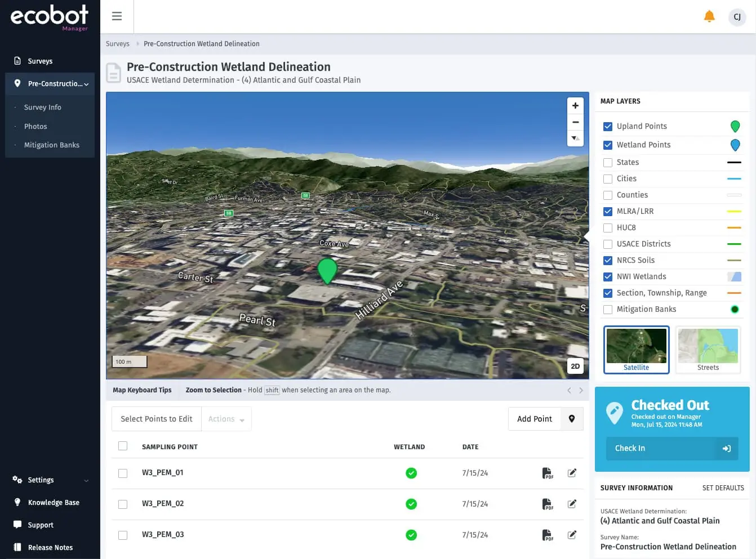Viewport: 756px width, 559px height.
Task: Open notifications via the bell icon
Action: (709, 16)
